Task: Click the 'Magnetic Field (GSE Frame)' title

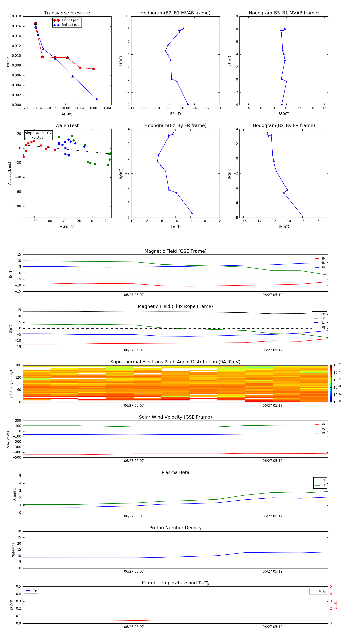Action: [175, 251]
